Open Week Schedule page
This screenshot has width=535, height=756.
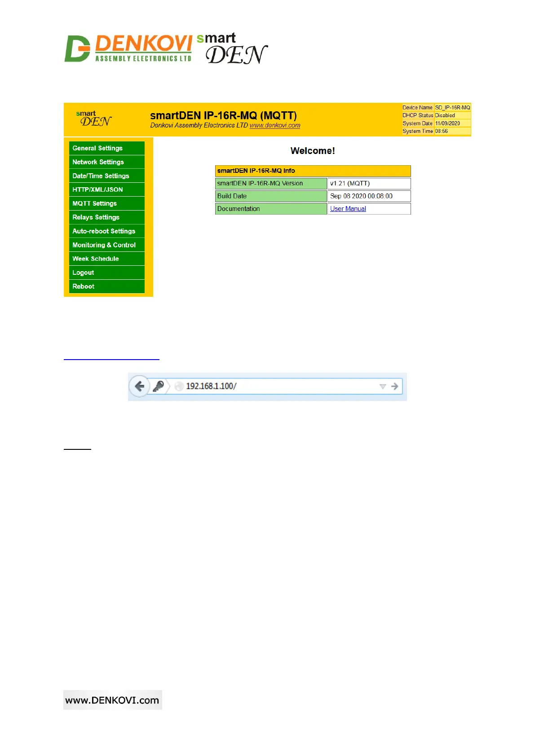(107, 259)
